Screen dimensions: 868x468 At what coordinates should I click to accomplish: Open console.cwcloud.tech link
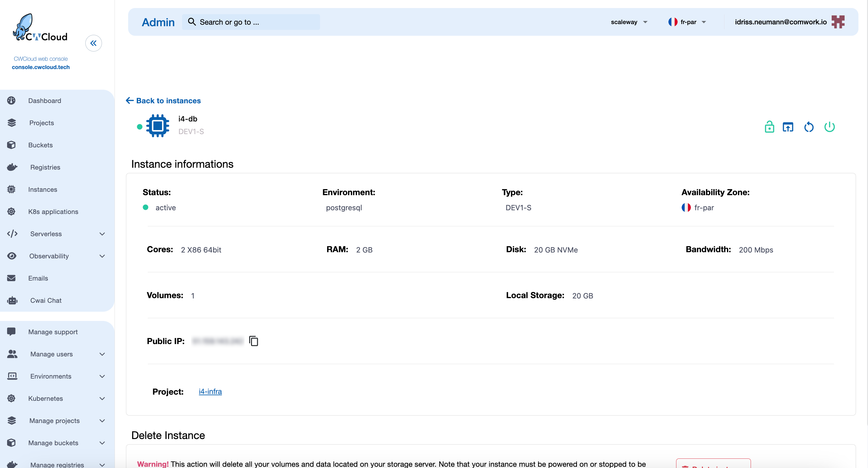(x=41, y=67)
